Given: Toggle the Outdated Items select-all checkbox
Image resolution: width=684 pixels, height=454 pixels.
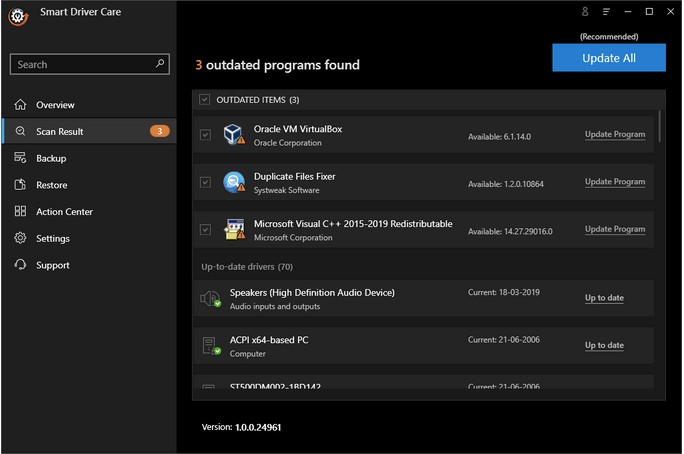Looking at the screenshot, I should pyautogui.click(x=205, y=100).
